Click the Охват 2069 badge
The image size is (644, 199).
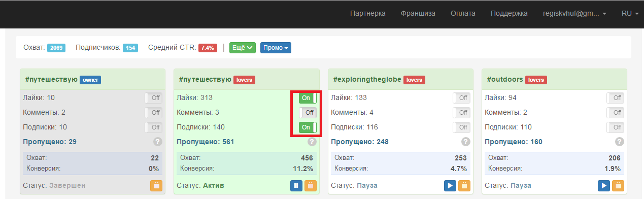(x=56, y=48)
